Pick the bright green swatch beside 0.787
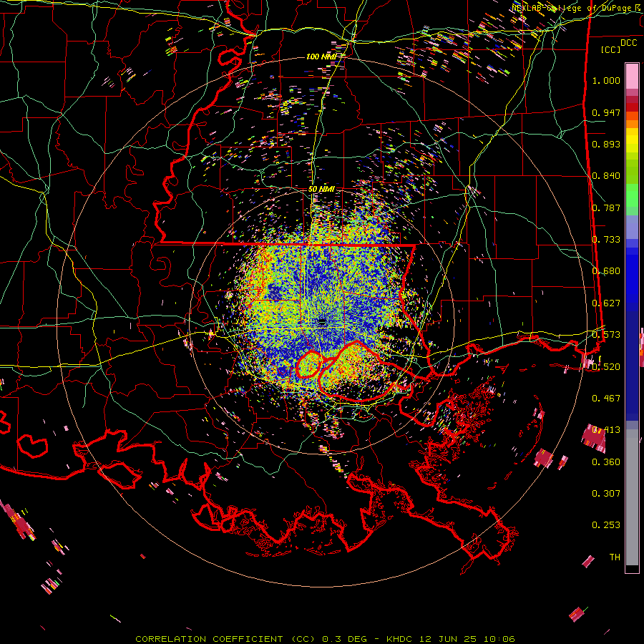644x644 pixels. 632,199
